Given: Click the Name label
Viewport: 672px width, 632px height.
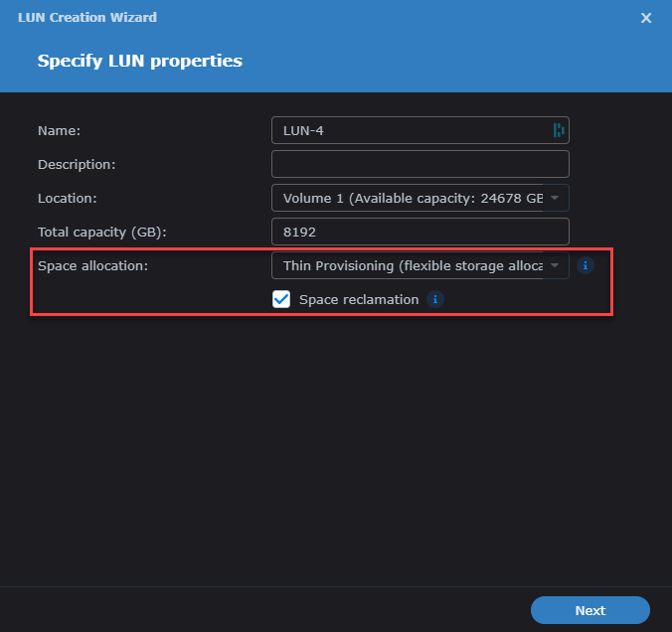Looking at the screenshot, I should point(59,131).
